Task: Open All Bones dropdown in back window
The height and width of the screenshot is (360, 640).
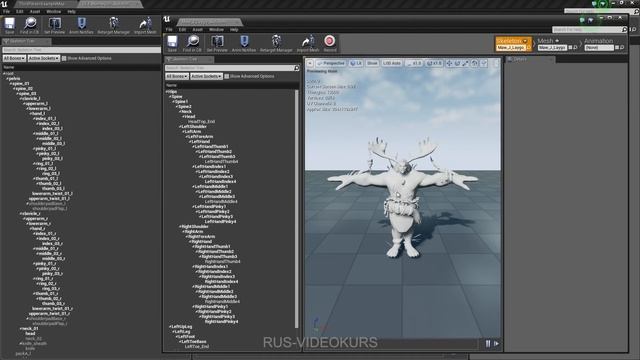Action: [14, 58]
